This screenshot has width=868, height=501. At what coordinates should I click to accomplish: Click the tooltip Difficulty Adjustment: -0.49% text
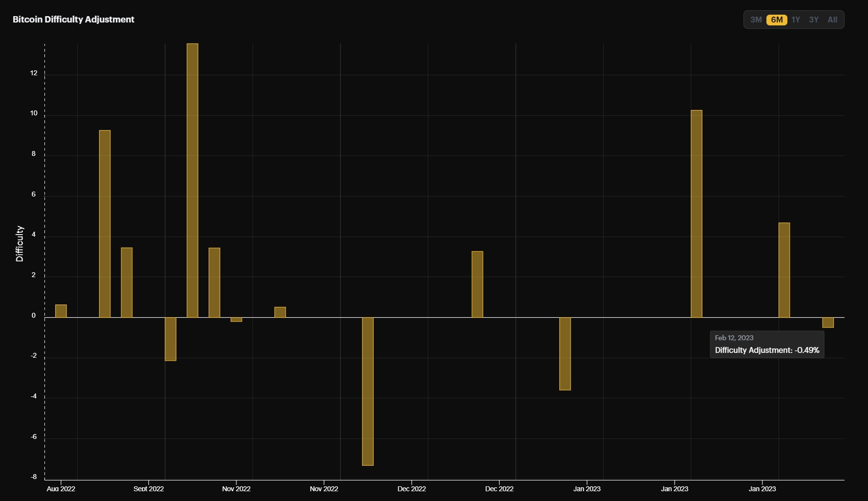point(767,350)
